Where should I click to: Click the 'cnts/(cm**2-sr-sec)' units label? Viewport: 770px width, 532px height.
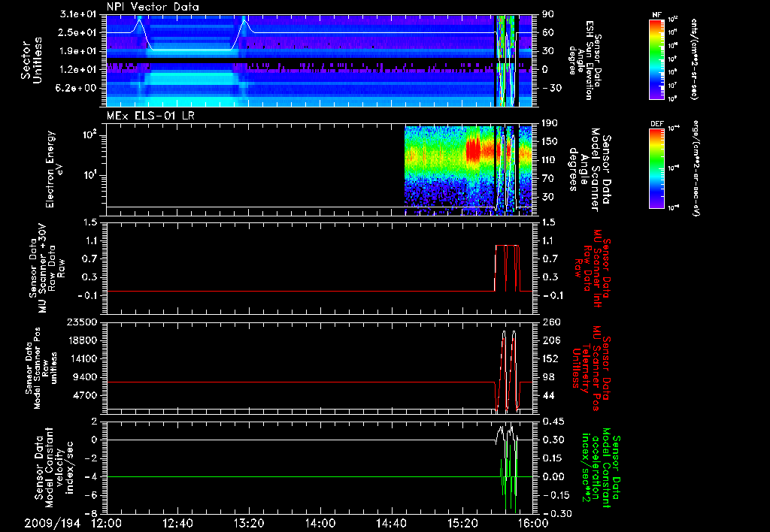point(694,59)
